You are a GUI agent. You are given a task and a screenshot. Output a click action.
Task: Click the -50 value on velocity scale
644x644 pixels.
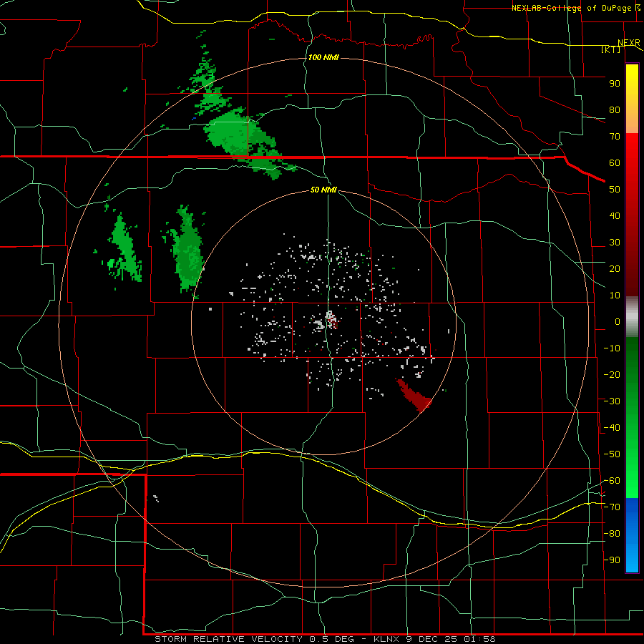(612, 454)
